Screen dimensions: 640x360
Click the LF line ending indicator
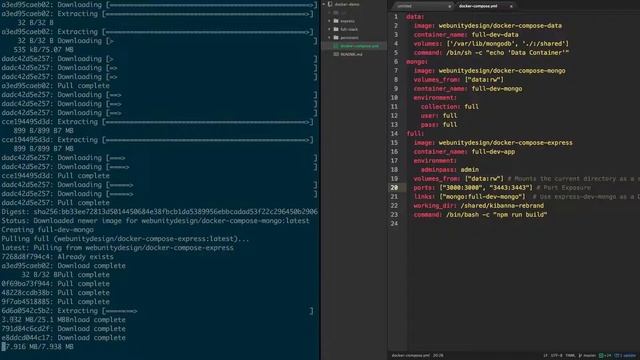(x=545, y=356)
